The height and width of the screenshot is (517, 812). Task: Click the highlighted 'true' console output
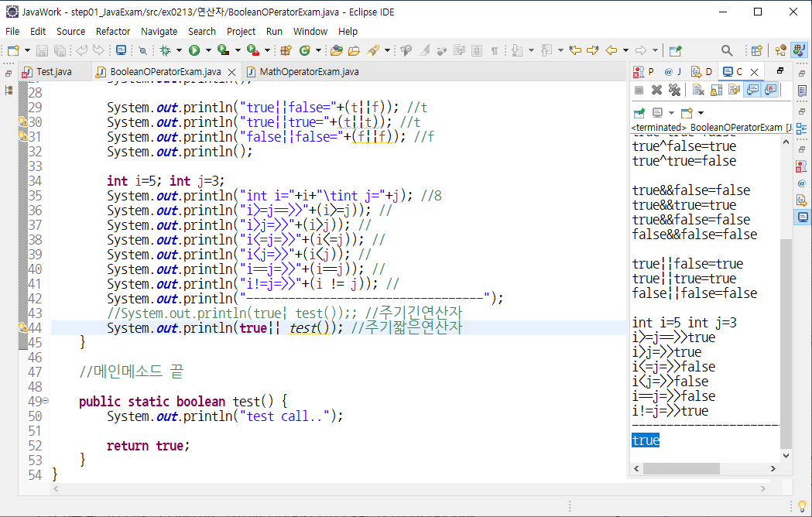coord(646,440)
